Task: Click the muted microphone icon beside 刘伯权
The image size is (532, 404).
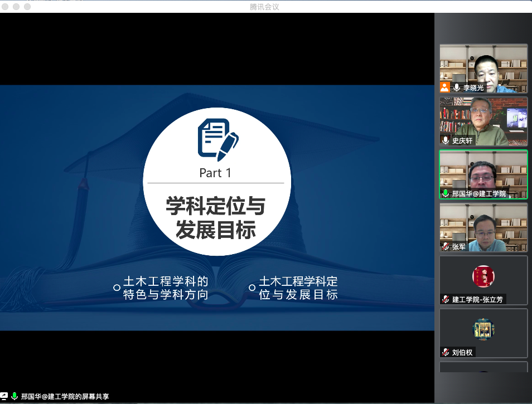Action: [446, 352]
